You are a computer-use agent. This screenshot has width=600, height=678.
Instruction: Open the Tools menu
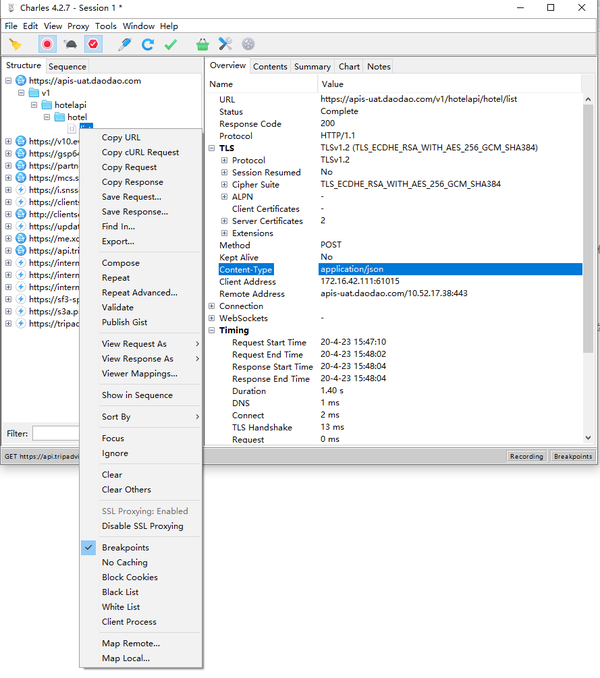click(106, 26)
